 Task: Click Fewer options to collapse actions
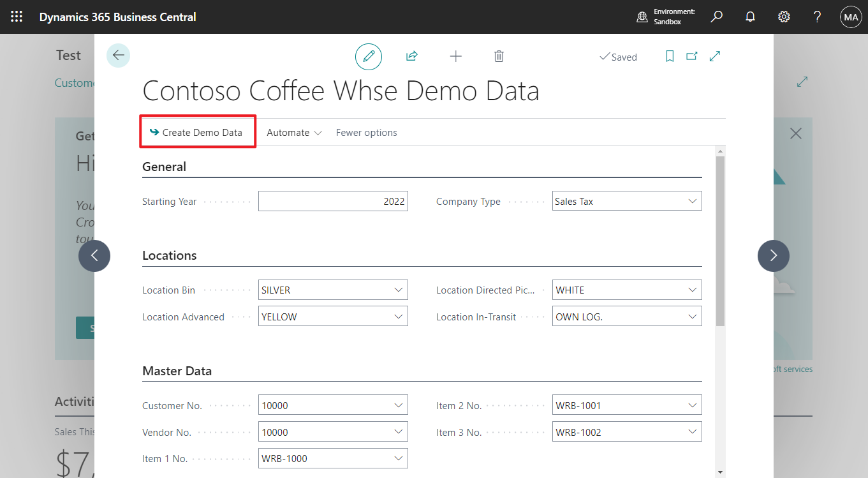(366, 132)
